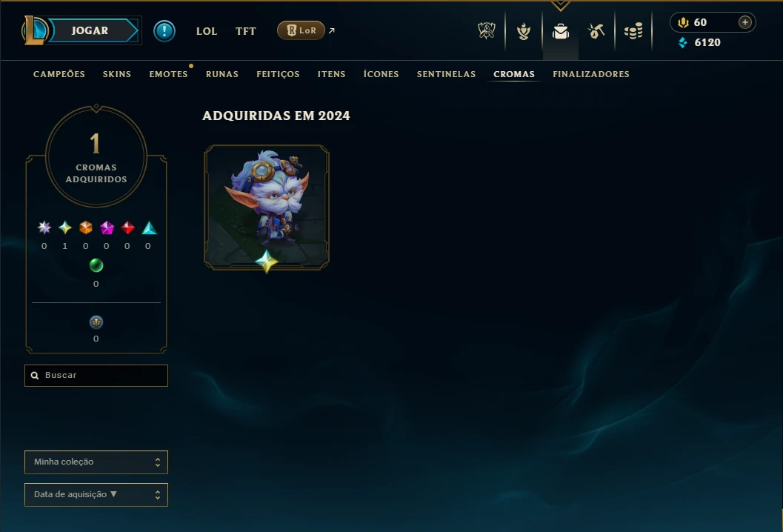This screenshot has height=532, width=783.
Task: Select the Teemo chroma thumbnail
Action: click(x=267, y=207)
